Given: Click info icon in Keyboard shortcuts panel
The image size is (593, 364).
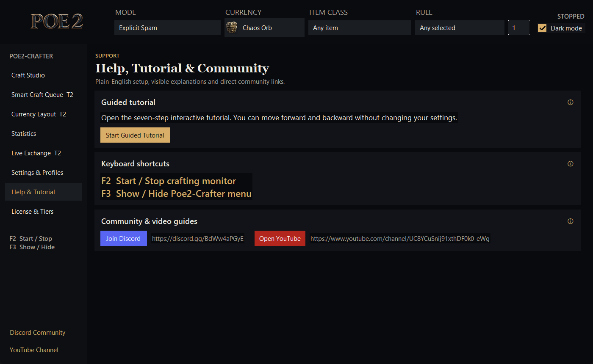Looking at the screenshot, I should pos(570,164).
